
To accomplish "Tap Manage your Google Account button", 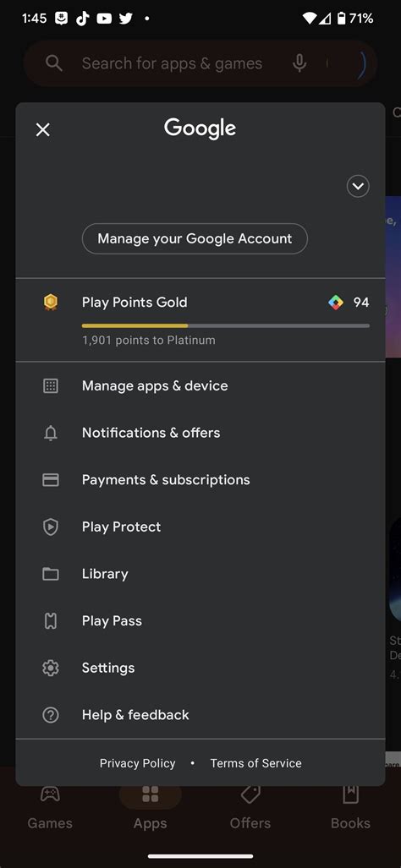I will pyautogui.click(x=195, y=238).
